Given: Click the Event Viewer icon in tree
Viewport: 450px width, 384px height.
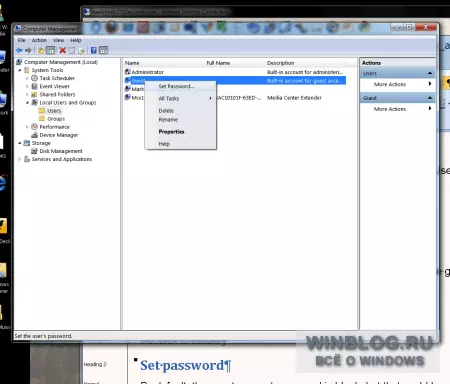Looking at the screenshot, I should coord(34,86).
